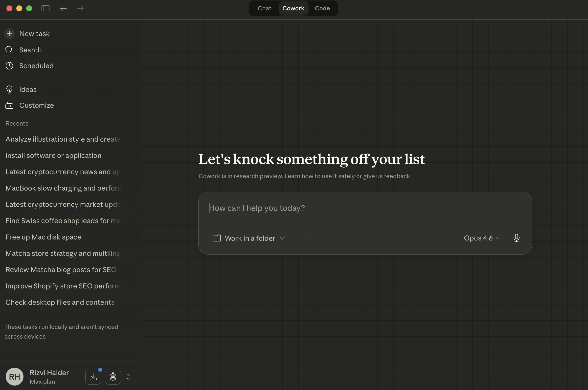Screen dimensions: 588x390
Task: Expand the Work in a folder dropdown
Action: coord(249,238)
